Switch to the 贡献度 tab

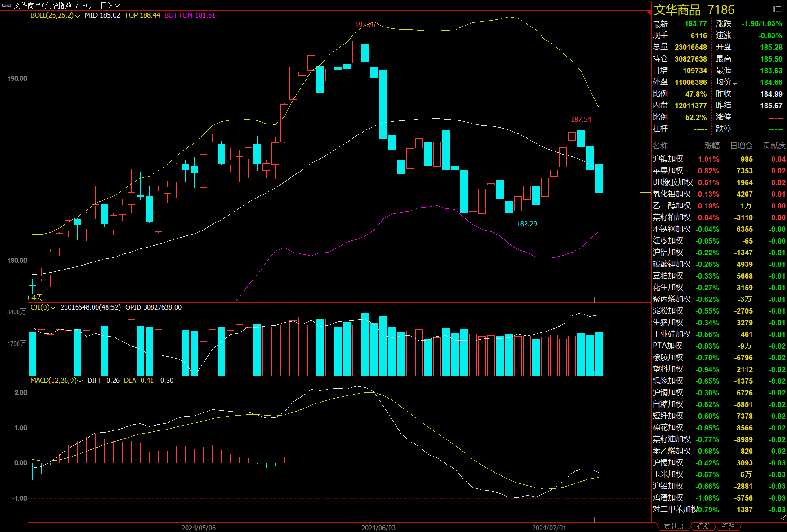[x=674, y=527]
